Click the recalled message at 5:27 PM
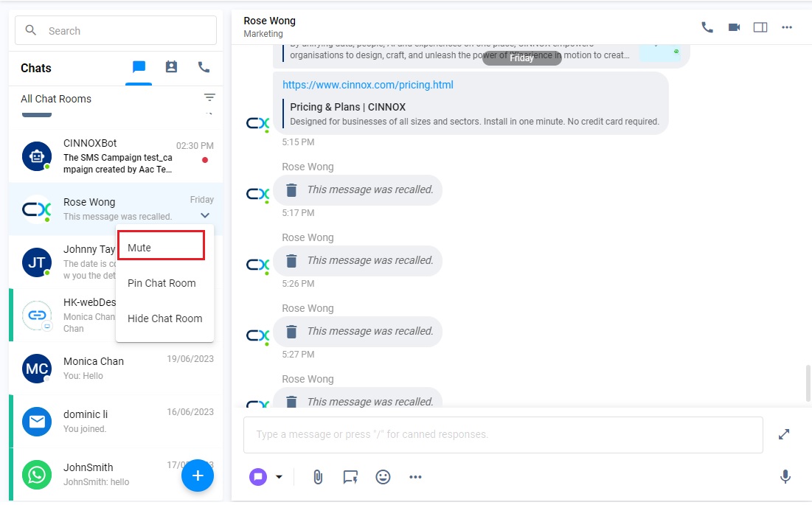The image size is (812, 505). click(x=357, y=332)
